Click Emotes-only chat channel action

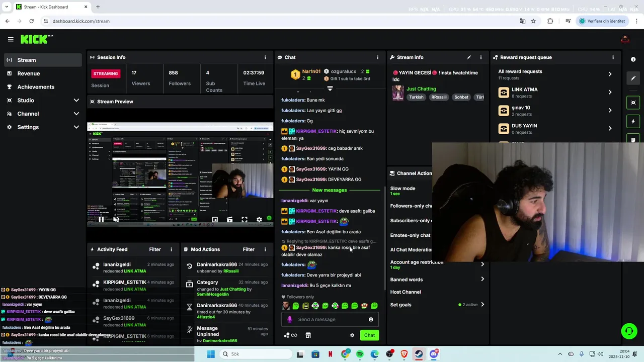(411, 235)
